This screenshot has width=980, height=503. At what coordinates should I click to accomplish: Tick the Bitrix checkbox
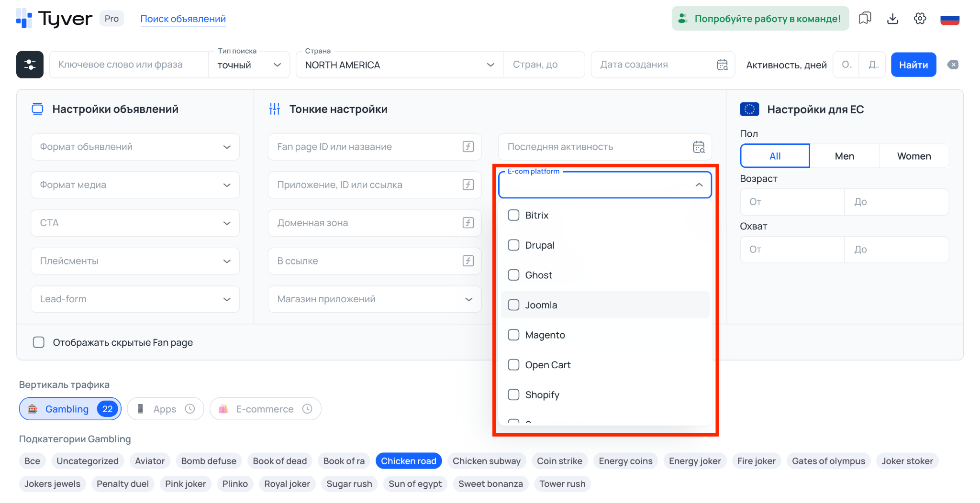513,215
